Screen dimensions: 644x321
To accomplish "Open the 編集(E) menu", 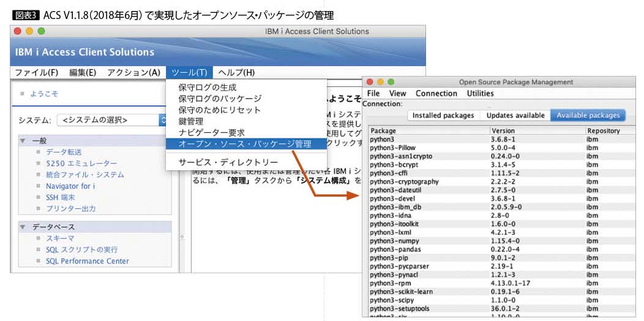I will pyautogui.click(x=83, y=72).
